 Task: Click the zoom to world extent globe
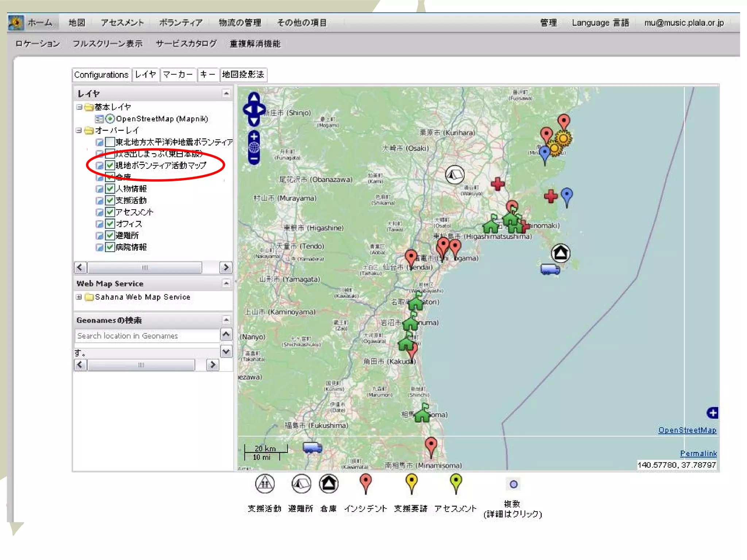coord(254,148)
